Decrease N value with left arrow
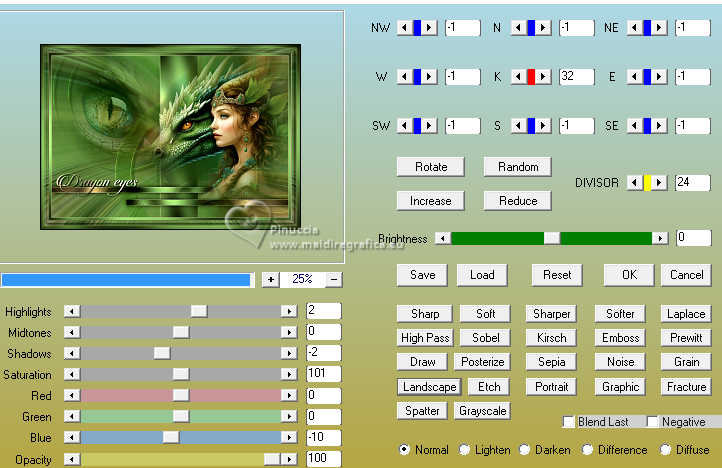722x468 pixels. coord(518,28)
